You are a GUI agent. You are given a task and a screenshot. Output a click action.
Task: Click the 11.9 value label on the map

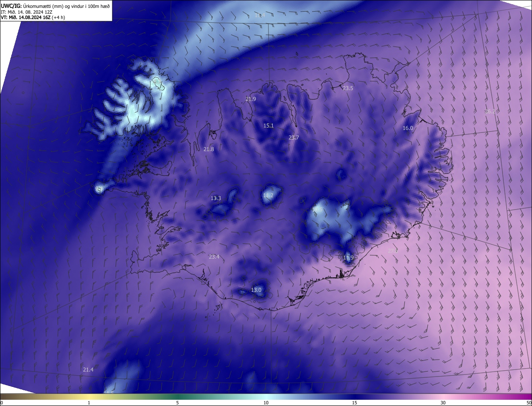coord(348,258)
